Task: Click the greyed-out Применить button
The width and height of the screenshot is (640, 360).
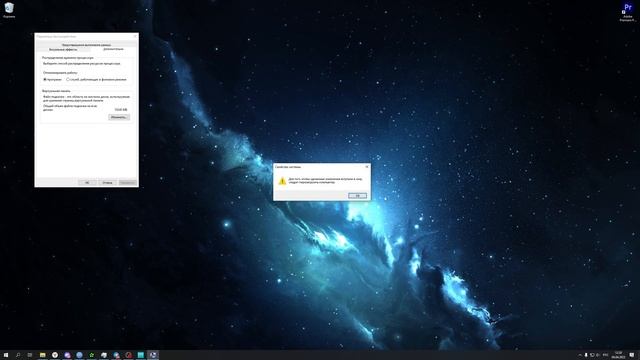Action: pos(127,182)
